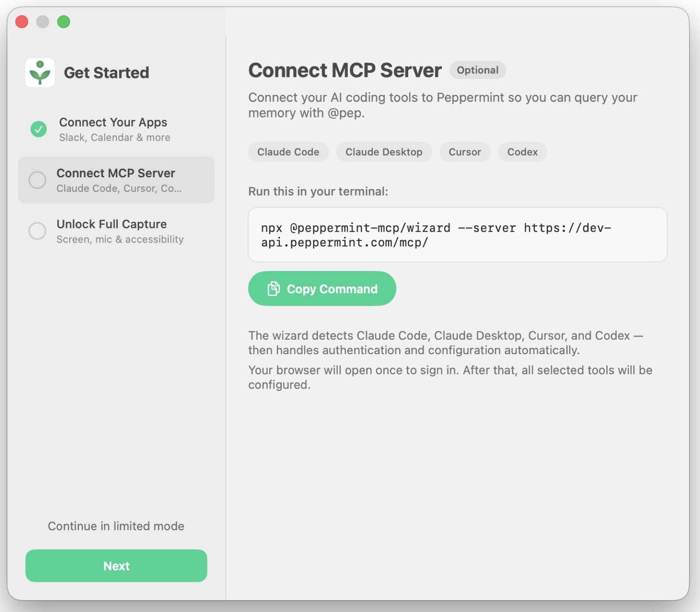Screen dimensions: 700x612
Task: Open the Connect Your Apps step
Action: coord(116,130)
